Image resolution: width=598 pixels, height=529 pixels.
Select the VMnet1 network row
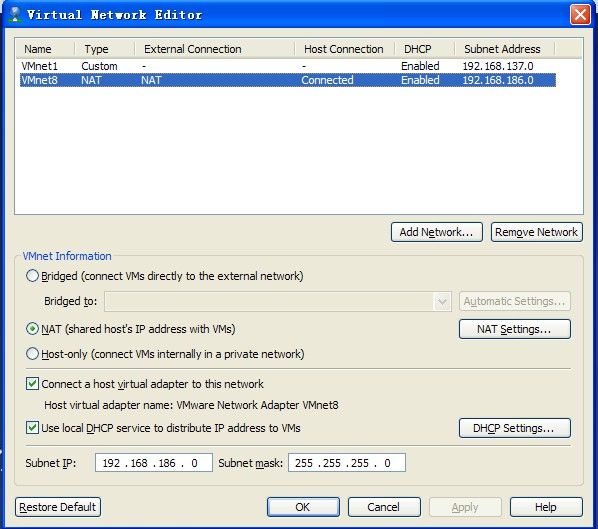coord(288,66)
